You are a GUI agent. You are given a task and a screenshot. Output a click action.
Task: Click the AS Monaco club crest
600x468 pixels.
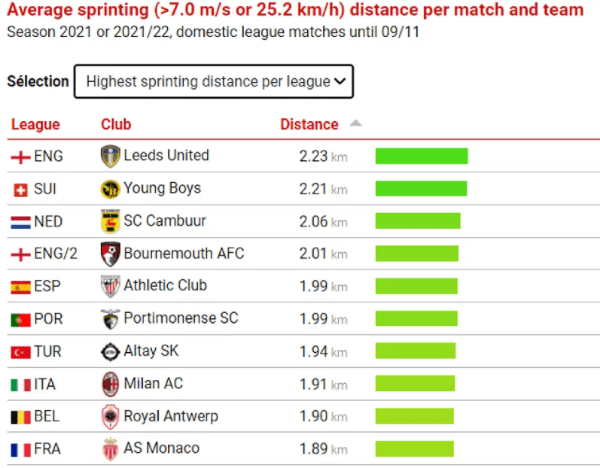110,449
